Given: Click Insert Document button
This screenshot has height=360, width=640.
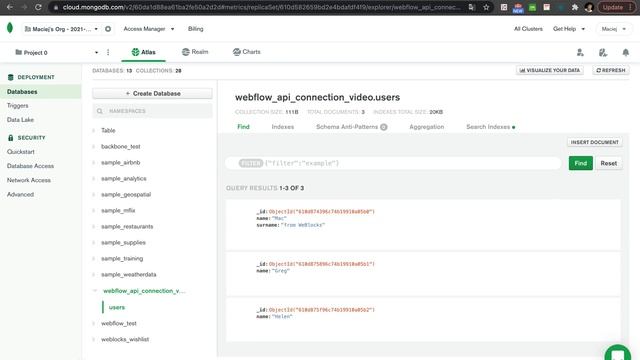Looking at the screenshot, I should click(x=594, y=142).
